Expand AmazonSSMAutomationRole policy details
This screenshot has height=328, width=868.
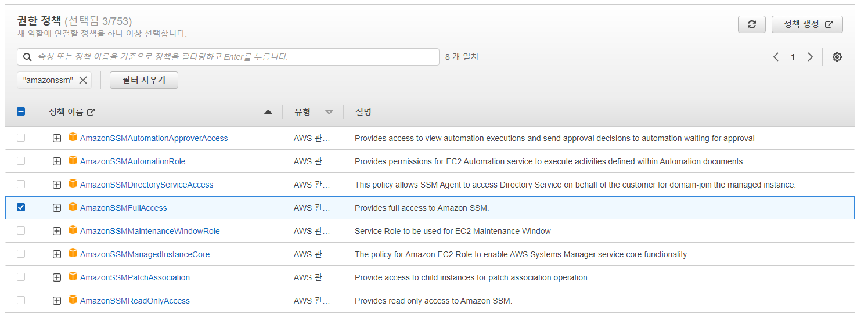click(x=57, y=162)
